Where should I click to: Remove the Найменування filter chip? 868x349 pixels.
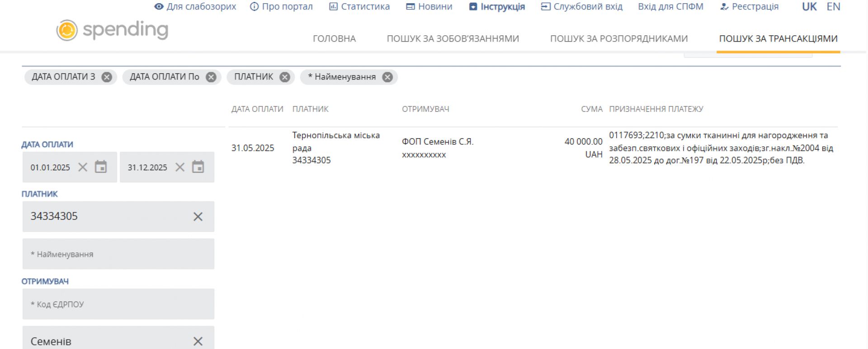(x=387, y=77)
